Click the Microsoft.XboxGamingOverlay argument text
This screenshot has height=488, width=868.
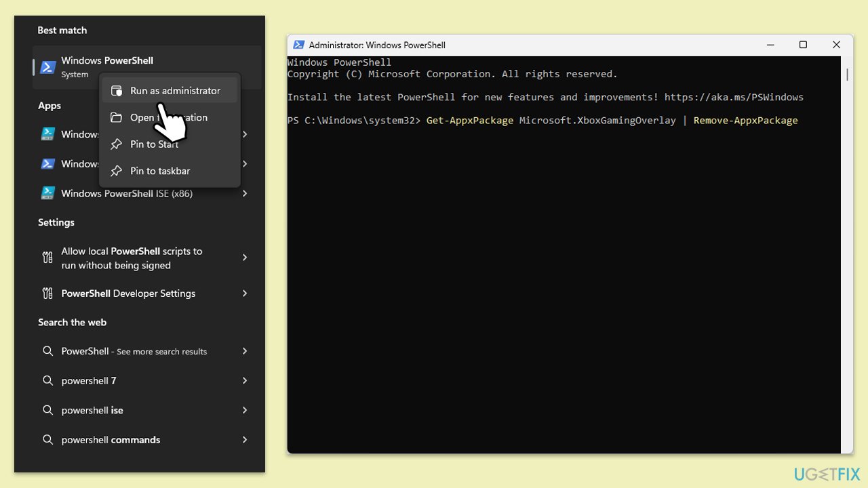coord(597,121)
